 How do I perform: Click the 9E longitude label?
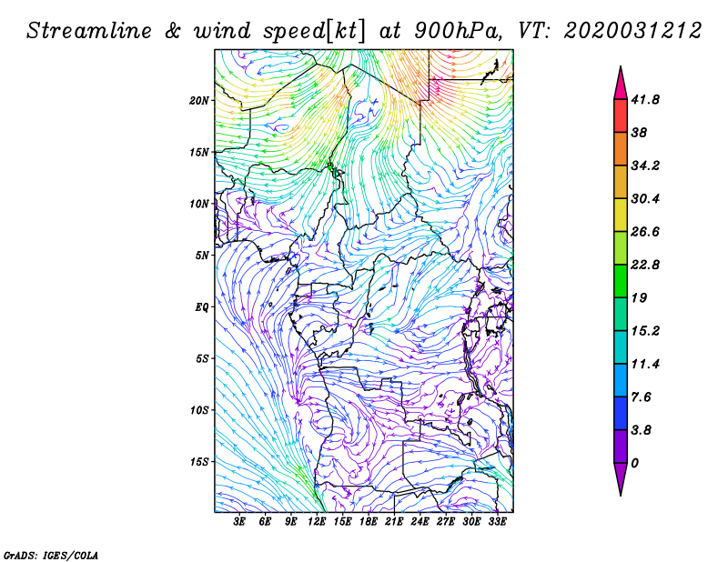pos(290,522)
